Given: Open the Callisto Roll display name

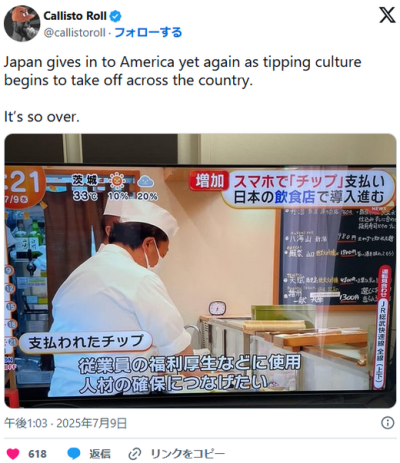Looking at the screenshot, I should (75, 16).
